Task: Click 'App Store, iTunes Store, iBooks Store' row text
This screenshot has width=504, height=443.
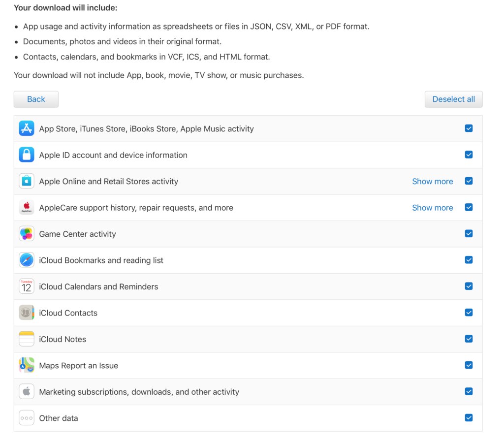Action: 146,129
